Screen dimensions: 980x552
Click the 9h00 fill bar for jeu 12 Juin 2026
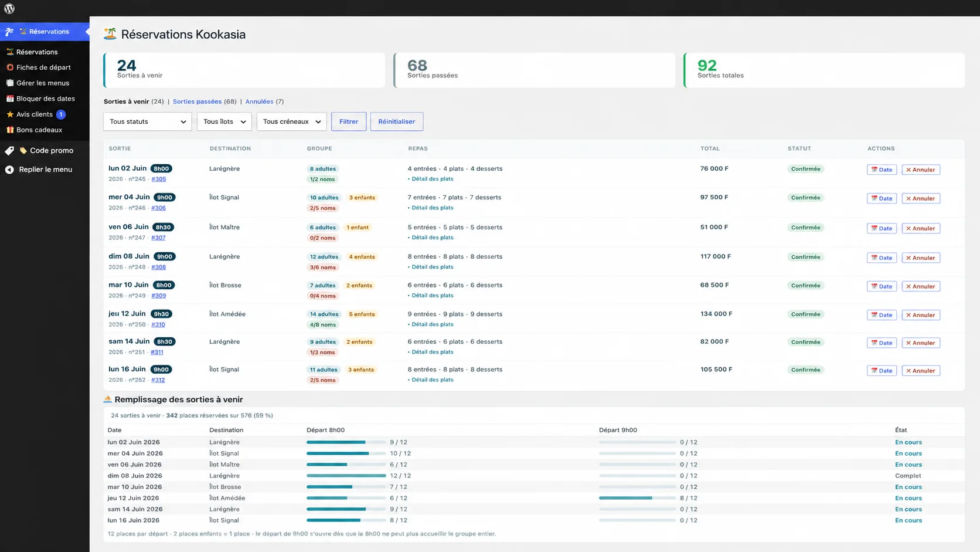(x=638, y=498)
